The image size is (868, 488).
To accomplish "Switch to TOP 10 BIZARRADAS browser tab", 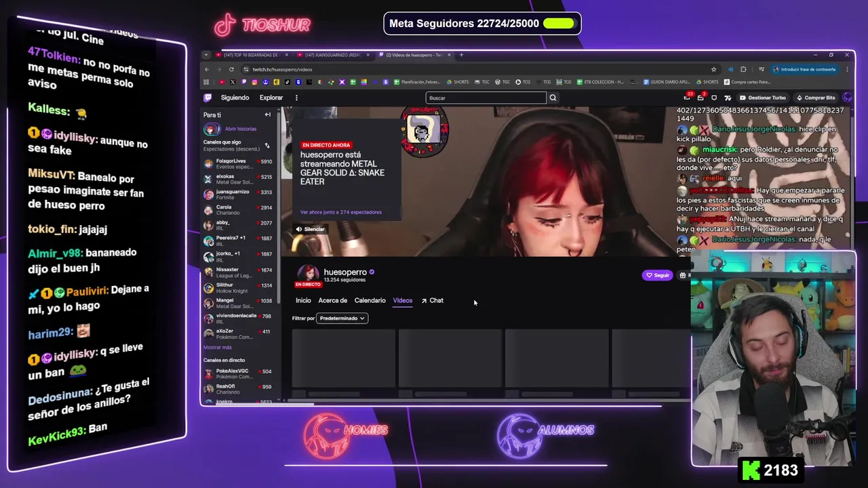I will pos(252,54).
